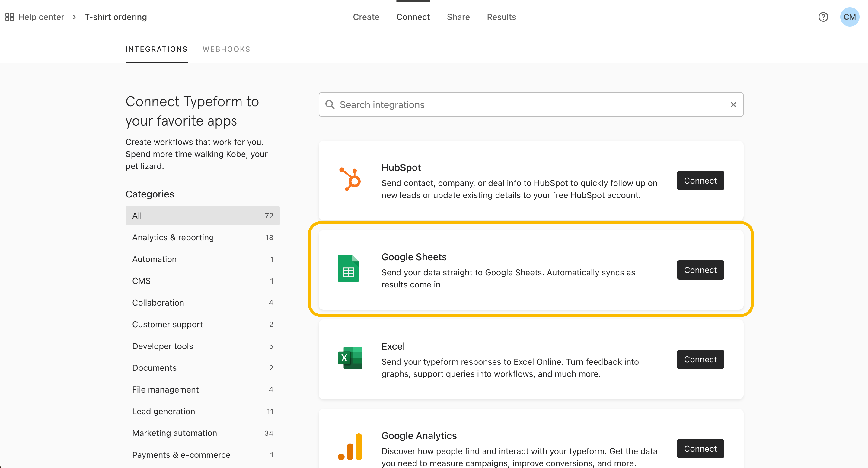Click the workspace grid icon beside Help center
Viewport: 868px width, 468px height.
[x=9, y=17]
